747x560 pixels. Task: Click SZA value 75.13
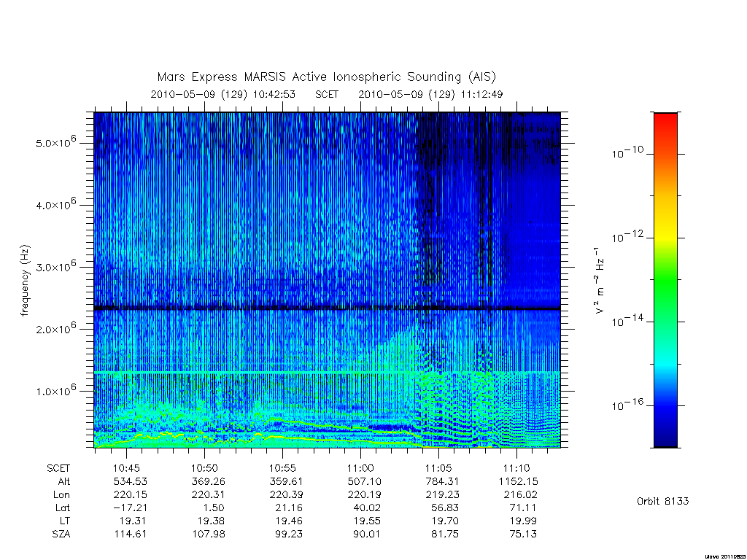coord(523,534)
